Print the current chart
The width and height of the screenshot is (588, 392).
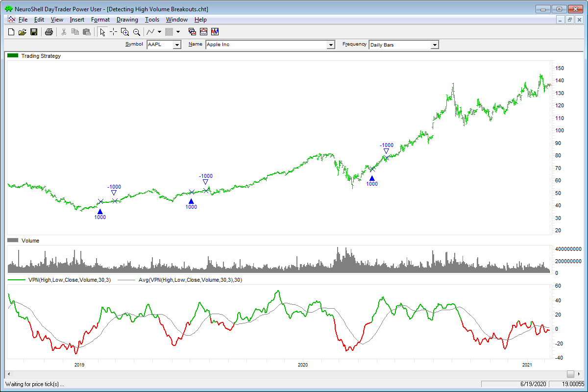pyautogui.click(x=49, y=32)
